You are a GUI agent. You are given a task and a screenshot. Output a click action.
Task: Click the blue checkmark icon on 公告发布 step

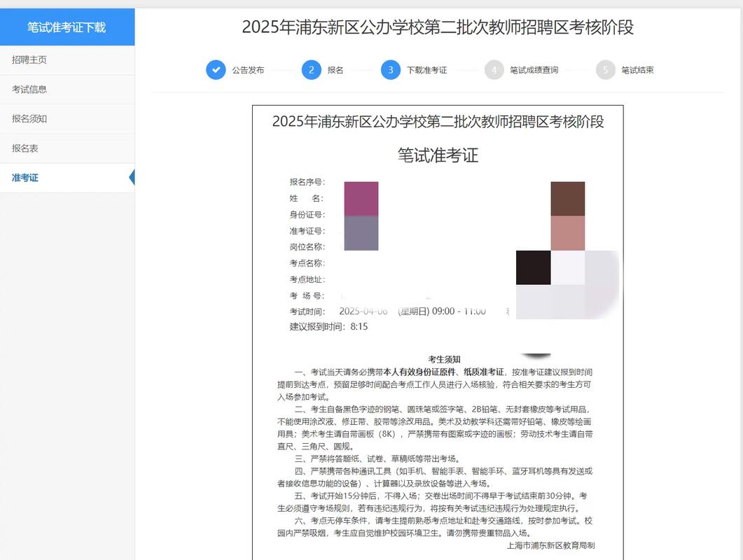pos(216,70)
